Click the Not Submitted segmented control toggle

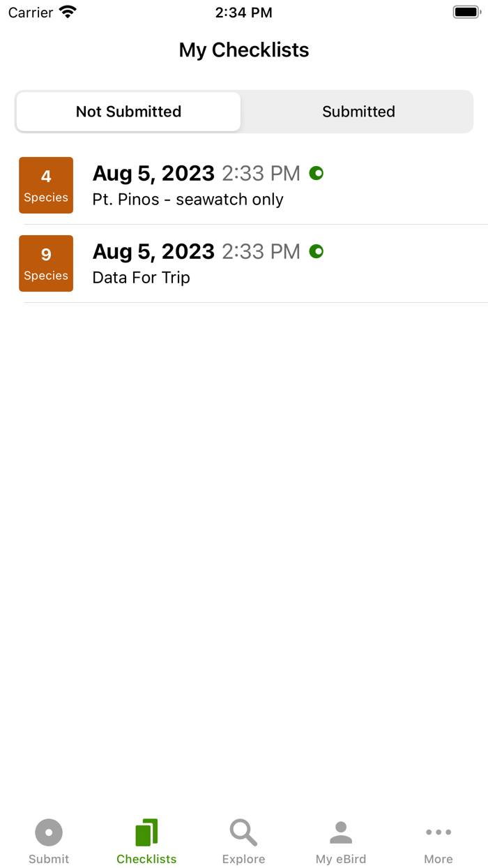pos(128,112)
